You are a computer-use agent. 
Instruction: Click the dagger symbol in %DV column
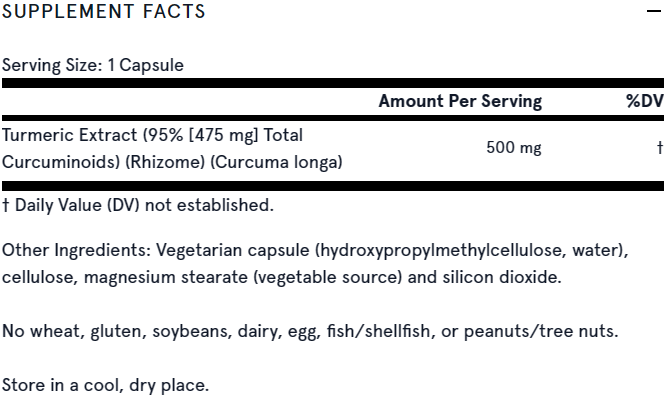click(x=660, y=148)
